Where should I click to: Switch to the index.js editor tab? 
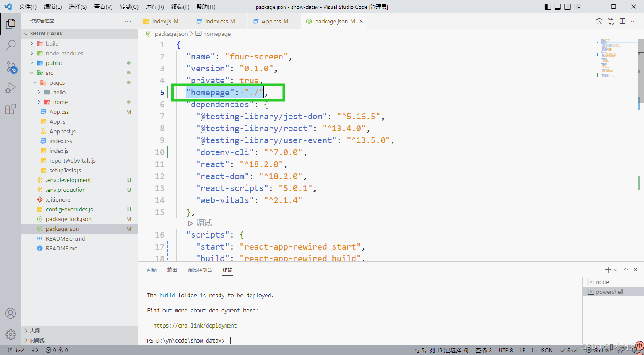(164, 21)
